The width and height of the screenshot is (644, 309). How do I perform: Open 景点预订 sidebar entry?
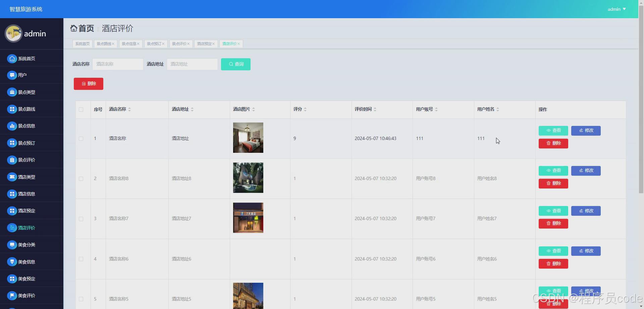(x=32, y=143)
